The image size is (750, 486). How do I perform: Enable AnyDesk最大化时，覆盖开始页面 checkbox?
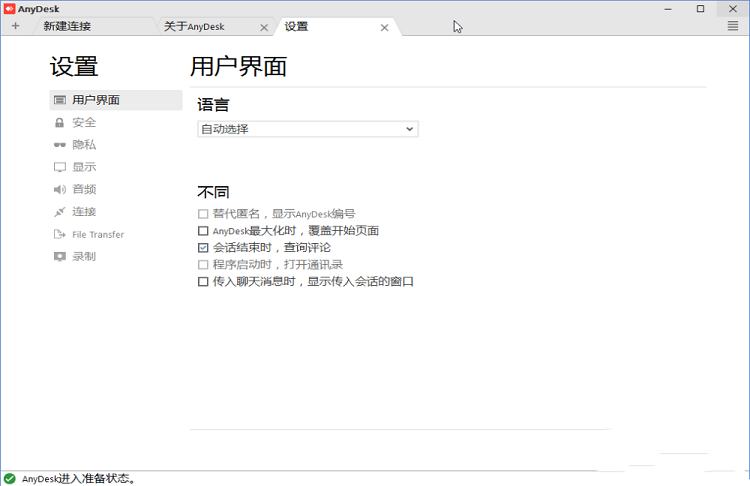(x=203, y=231)
